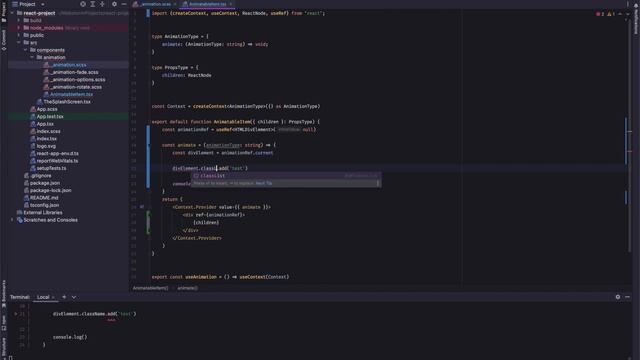Image resolution: width=640 pixels, height=360 pixels.
Task: Click the red errors indicator in editor corner
Action: pos(600,14)
